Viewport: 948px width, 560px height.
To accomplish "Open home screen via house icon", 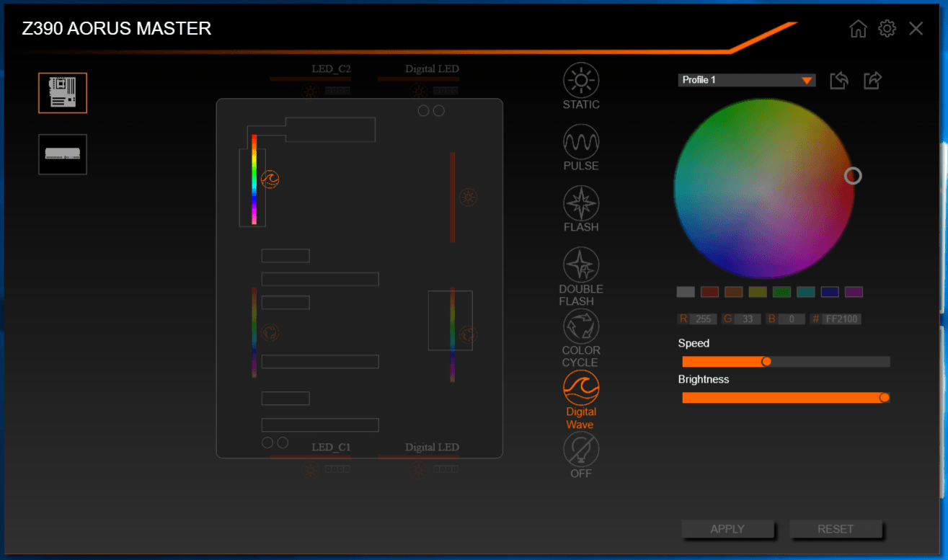I will pyautogui.click(x=858, y=29).
